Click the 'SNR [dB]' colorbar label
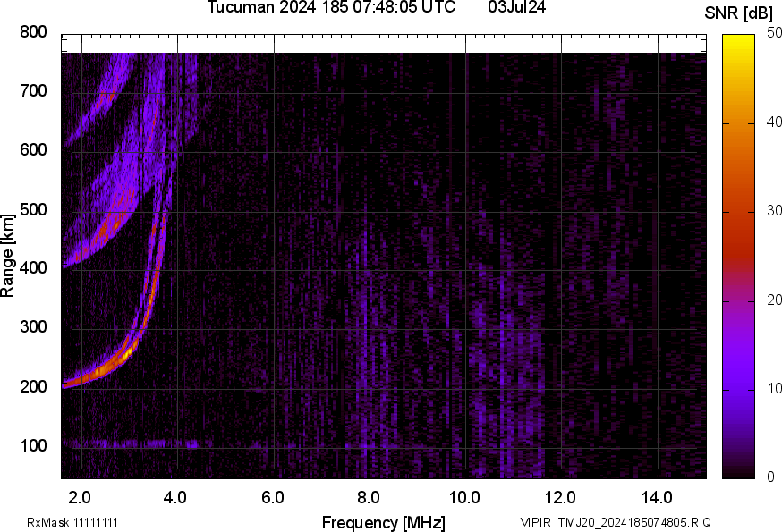 pyautogui.click(x=738, y=13)
